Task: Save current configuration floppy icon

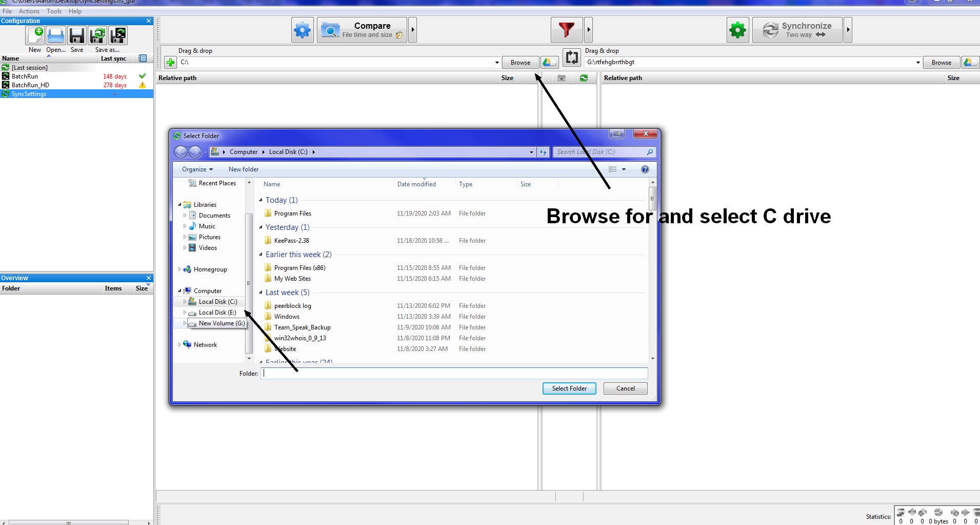Action: click(77, 35)
